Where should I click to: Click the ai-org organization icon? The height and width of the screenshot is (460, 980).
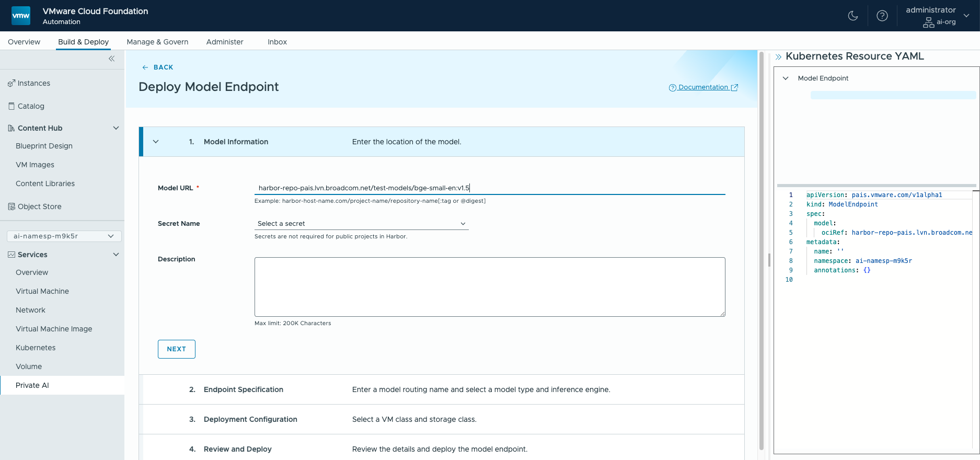(x=929, y=22)
